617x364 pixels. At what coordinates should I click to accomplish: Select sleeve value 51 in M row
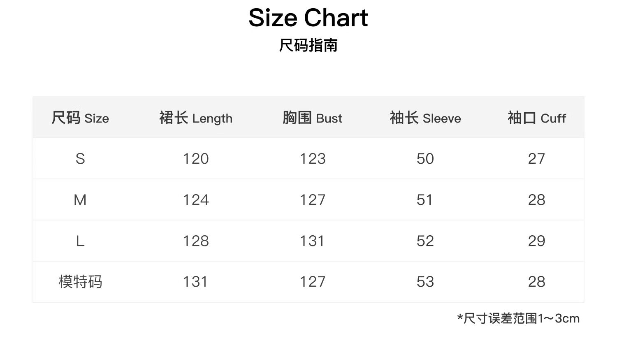pyautogui.click(x=425, y=200)
